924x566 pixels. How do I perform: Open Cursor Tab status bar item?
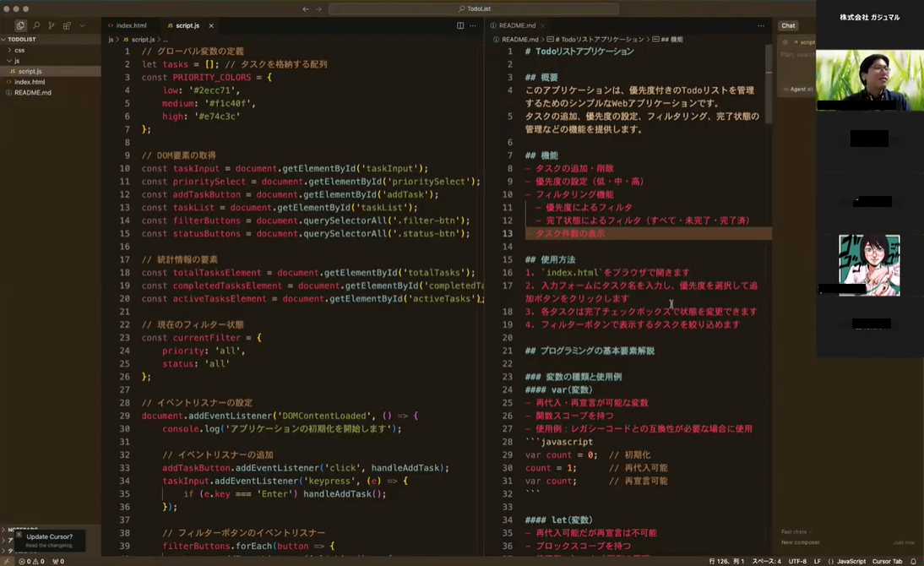click(x=887, y=561)
